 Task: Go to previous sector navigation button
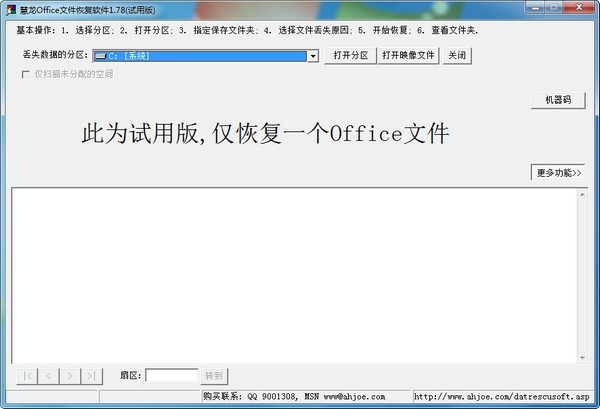pyautogui.click(x=49, y=376)
